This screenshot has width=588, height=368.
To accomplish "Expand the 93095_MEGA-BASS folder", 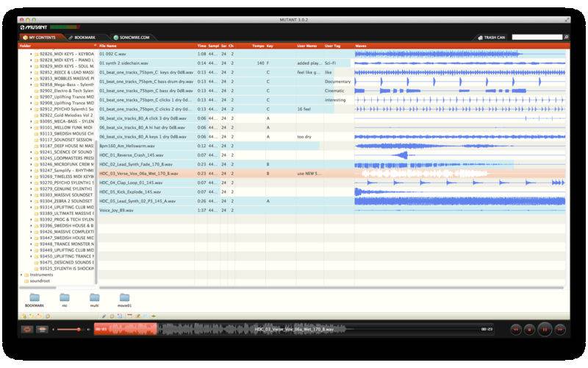I will 31,121.
